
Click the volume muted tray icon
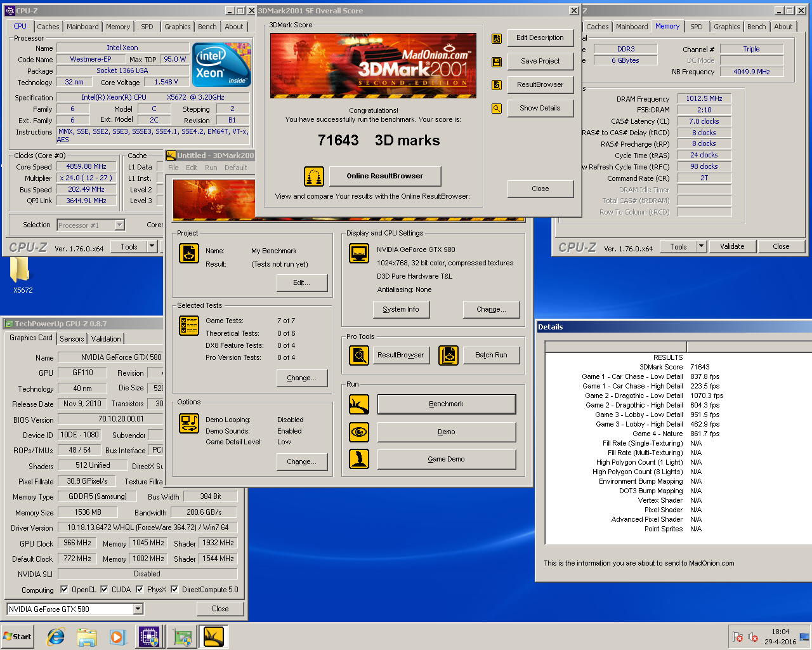753,637
